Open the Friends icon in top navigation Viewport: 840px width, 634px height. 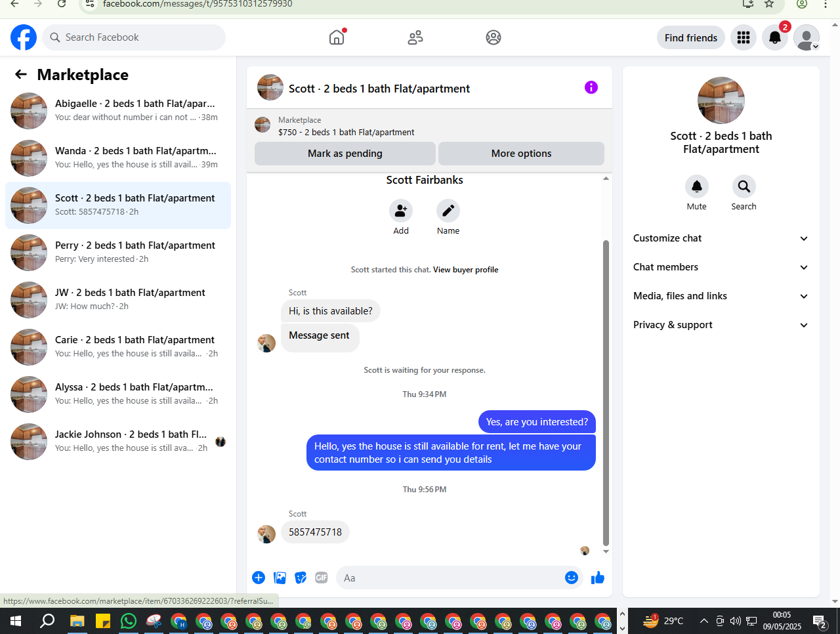pos(415,37)
